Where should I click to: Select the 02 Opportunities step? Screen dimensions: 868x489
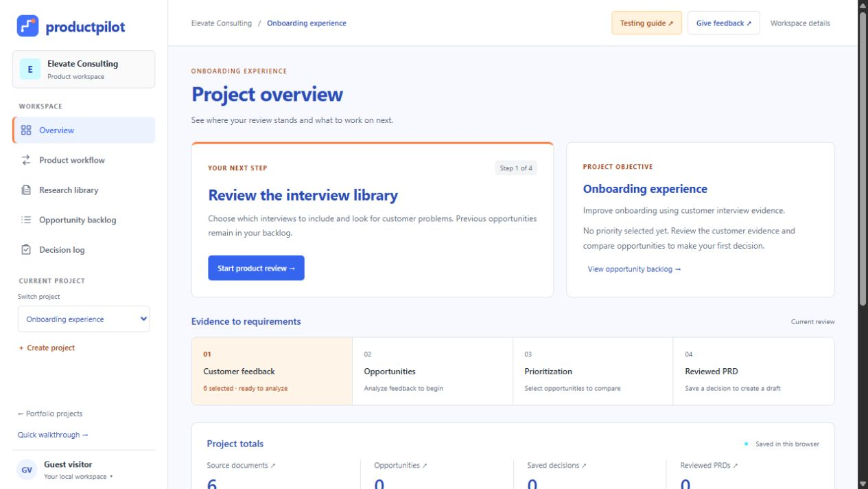pos(432,371)
